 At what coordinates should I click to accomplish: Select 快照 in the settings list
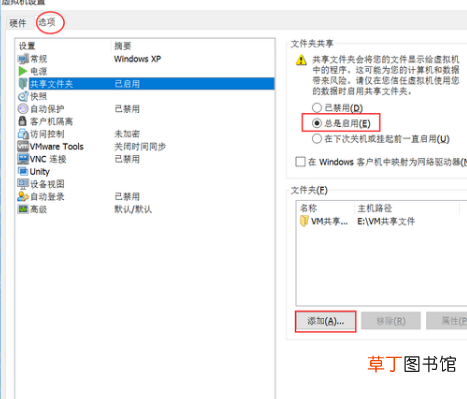(x=146, y=96)
